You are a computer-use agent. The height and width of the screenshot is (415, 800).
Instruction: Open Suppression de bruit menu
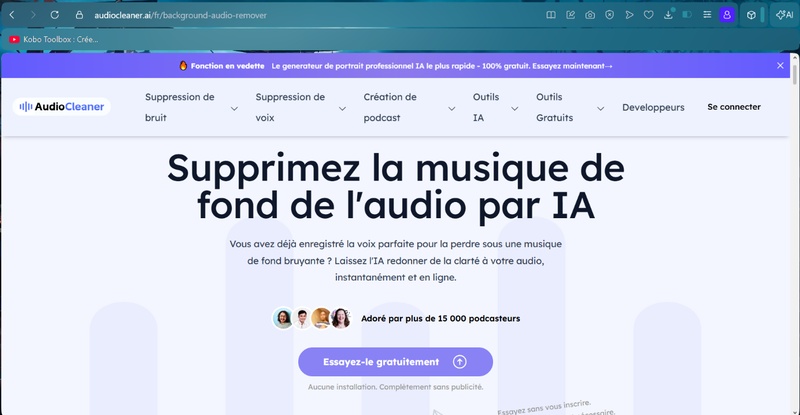pos(180,107)
